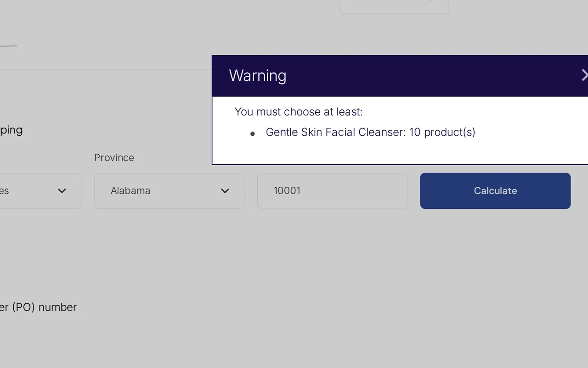
Task: Click the Calculate shipping button
Action: 495,191
